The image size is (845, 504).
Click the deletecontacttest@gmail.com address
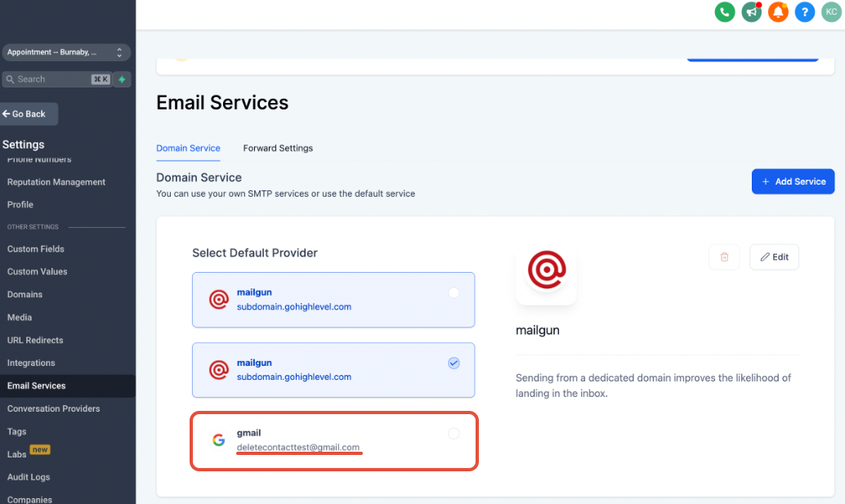tap(298, 448)
